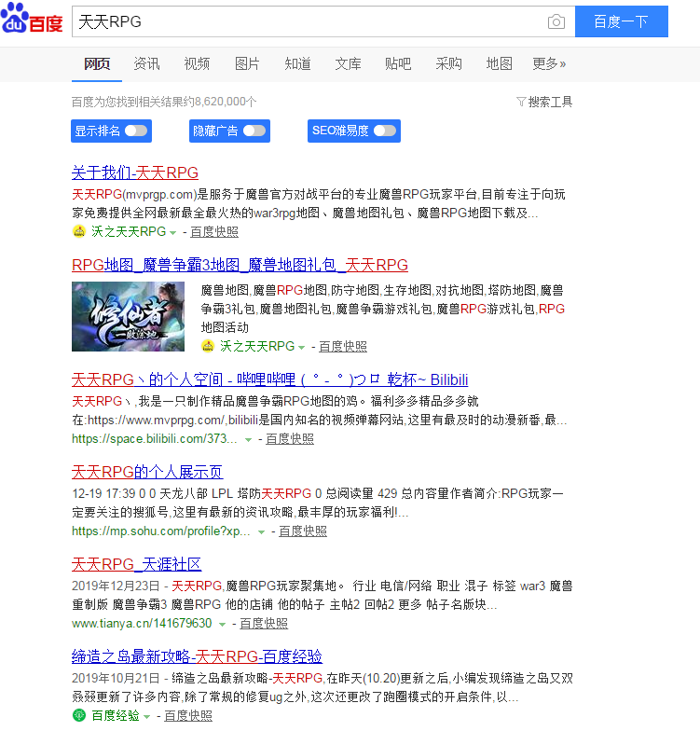Viewport: 700px width, 731px height.
Task: Open the 关于我们-天天RPG result
Action: (x=135, y=172)
